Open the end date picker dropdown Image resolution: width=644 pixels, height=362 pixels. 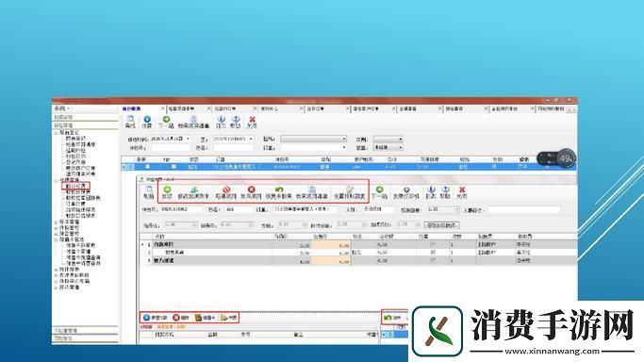(251, 139)
